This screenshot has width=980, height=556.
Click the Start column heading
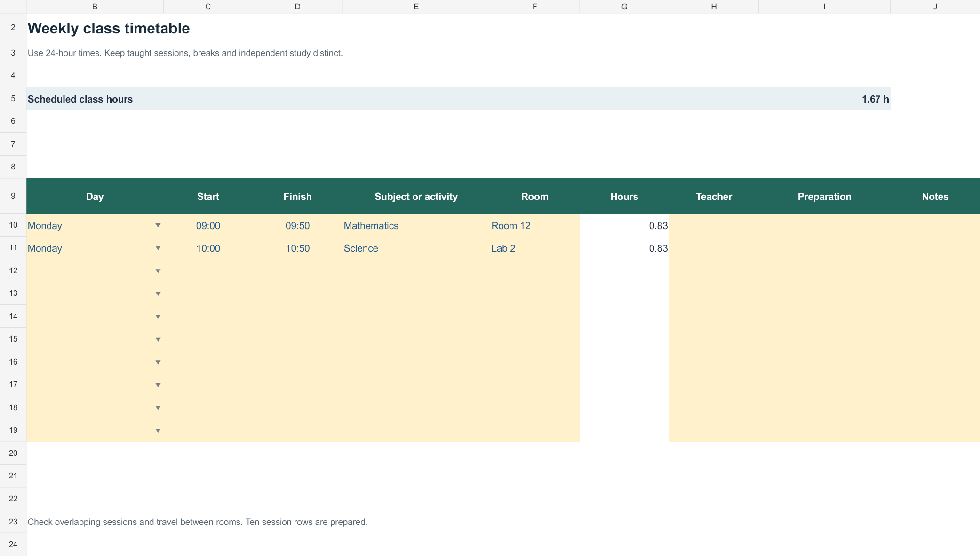(208, 197)
